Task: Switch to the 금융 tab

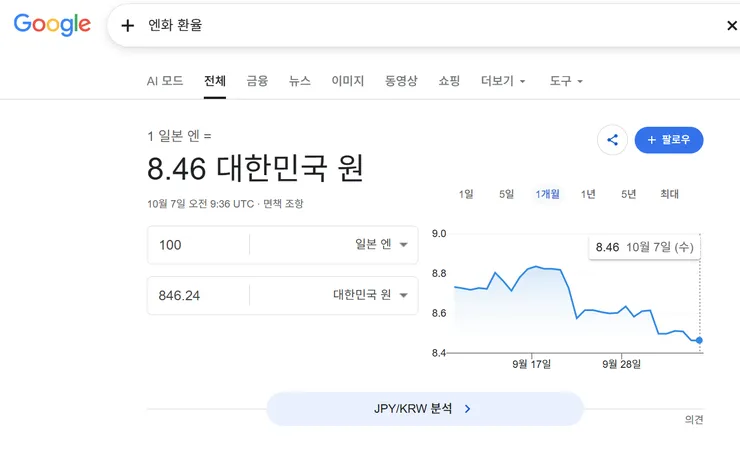Action: click(257, 81)
